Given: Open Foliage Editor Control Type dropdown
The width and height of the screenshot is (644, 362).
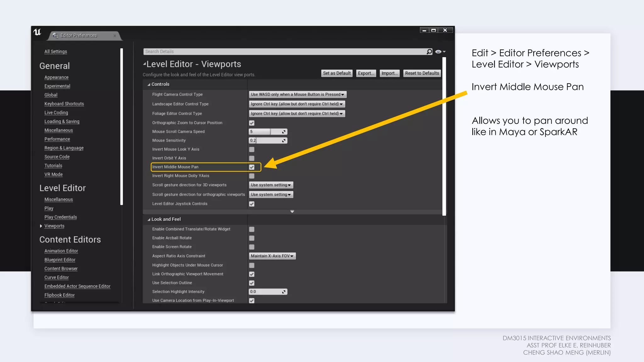Looking at the screenshot, I should tap(297, 113).
